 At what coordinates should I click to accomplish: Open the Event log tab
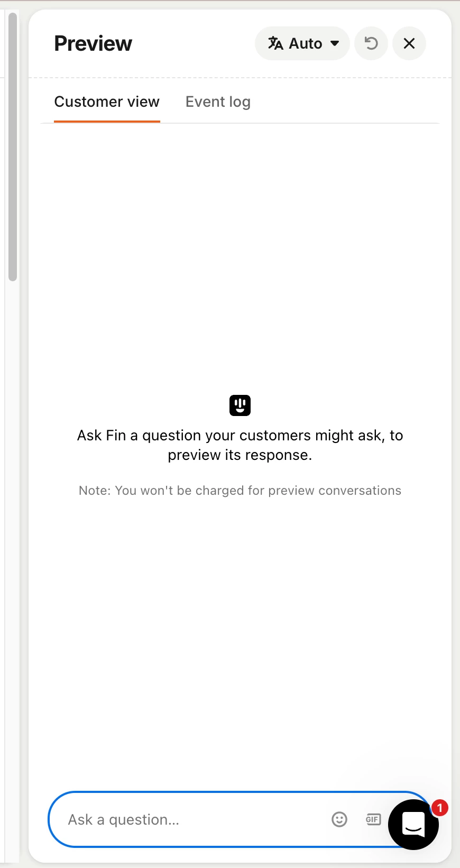pyautogui.click(x=218, y=101)
